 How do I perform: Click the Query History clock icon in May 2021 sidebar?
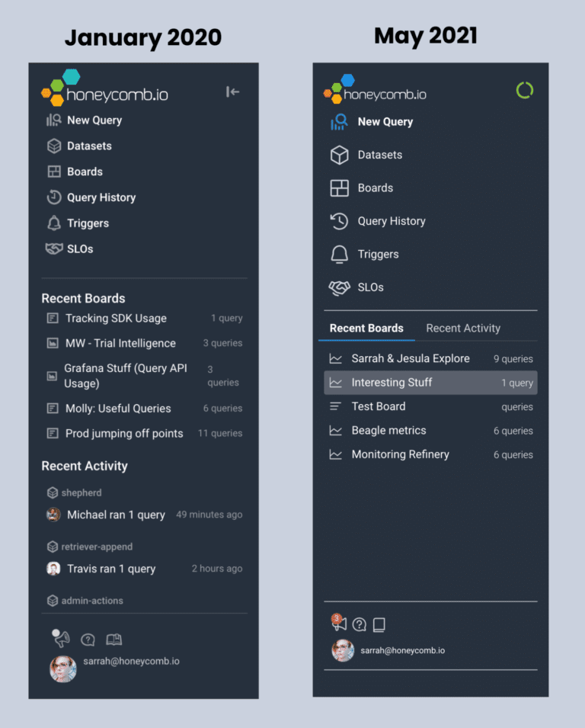[x=339, y=221]
